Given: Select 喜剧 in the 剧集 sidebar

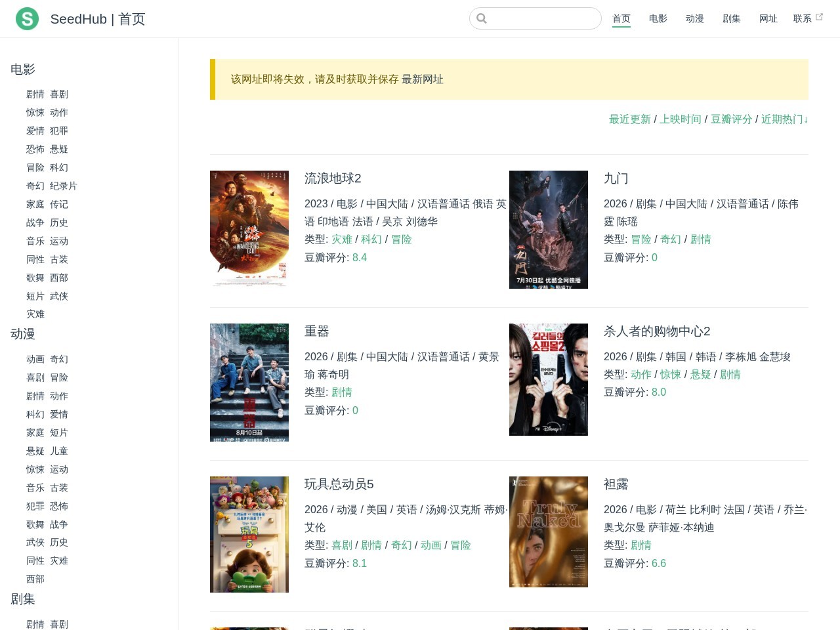Looking at the screenshot, I should coord(59,625).
